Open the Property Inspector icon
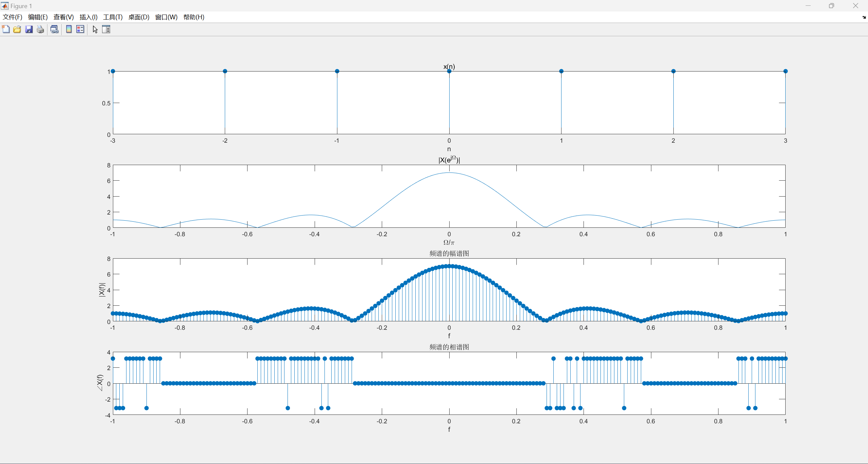Screen dimensions: 868x464 pos(106,29)
